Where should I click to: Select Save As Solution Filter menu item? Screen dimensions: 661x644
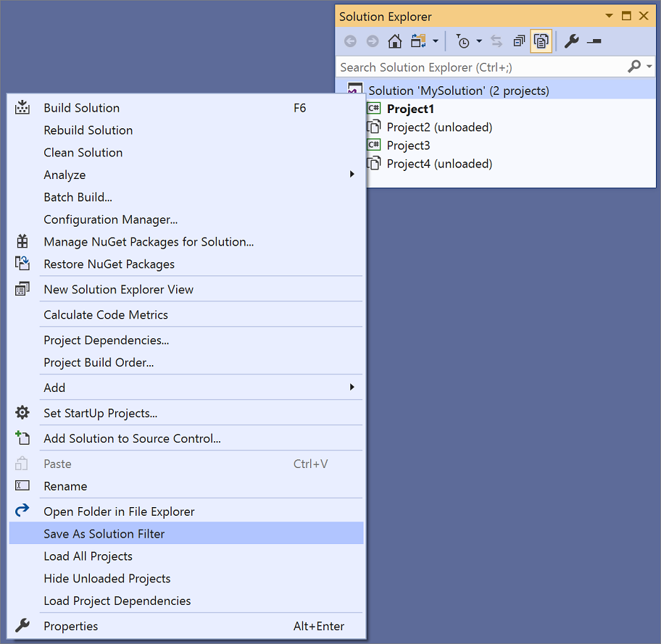pos(105,532)
